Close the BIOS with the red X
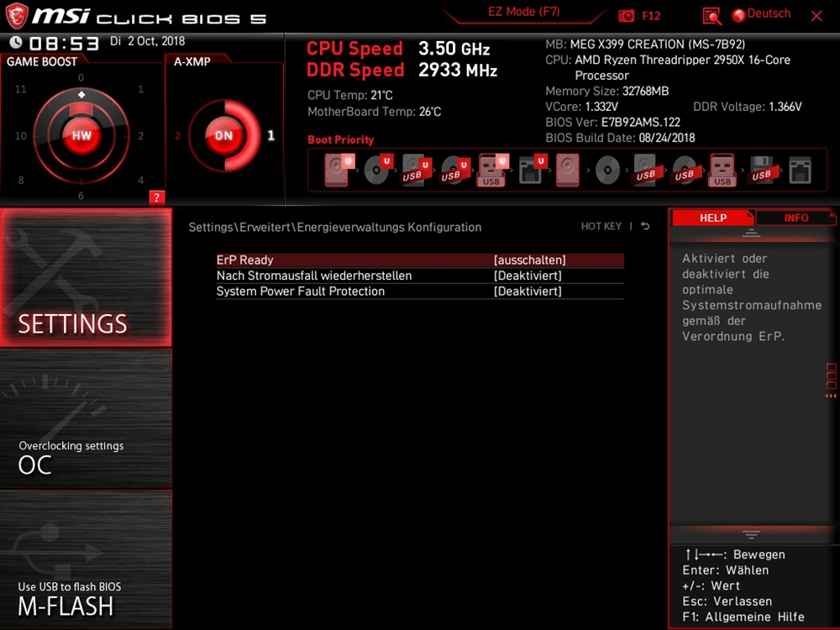The width and height of the screenshot is (840, 630). point(816,16)
